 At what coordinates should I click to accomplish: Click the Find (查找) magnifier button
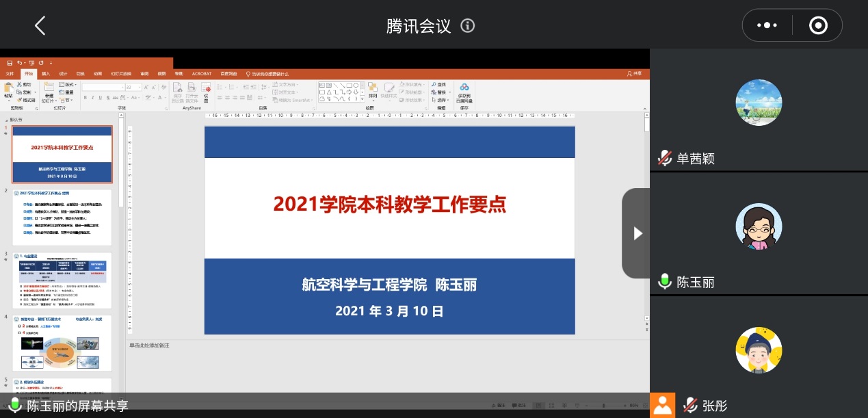pos(440,85)
